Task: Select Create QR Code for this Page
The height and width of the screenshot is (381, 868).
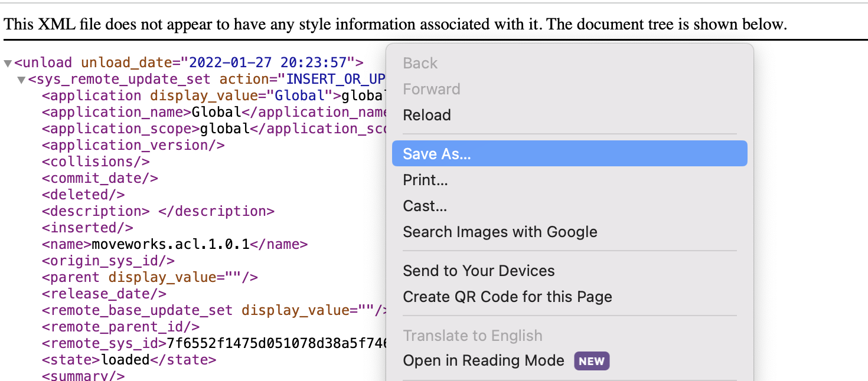Action: [x=570, y=297]
